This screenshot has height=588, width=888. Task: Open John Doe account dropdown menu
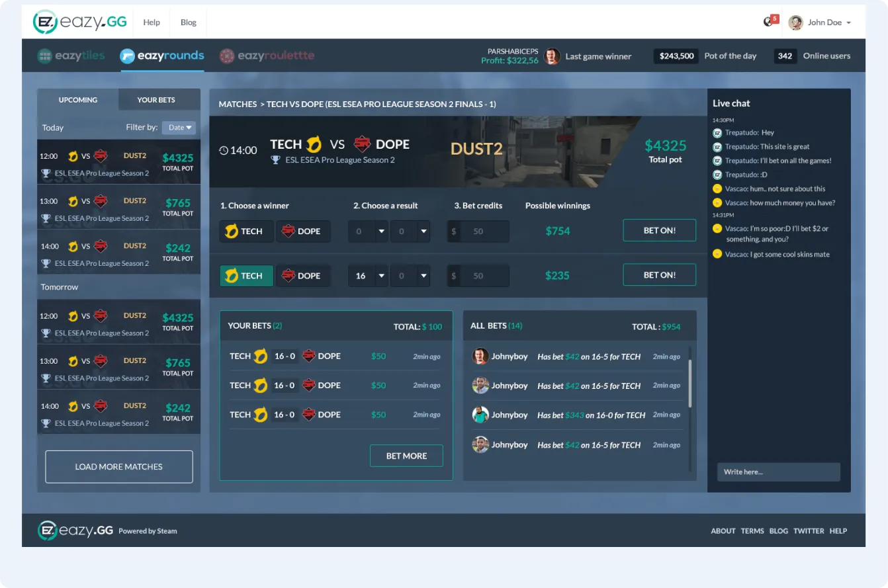(x=848, y=23)
